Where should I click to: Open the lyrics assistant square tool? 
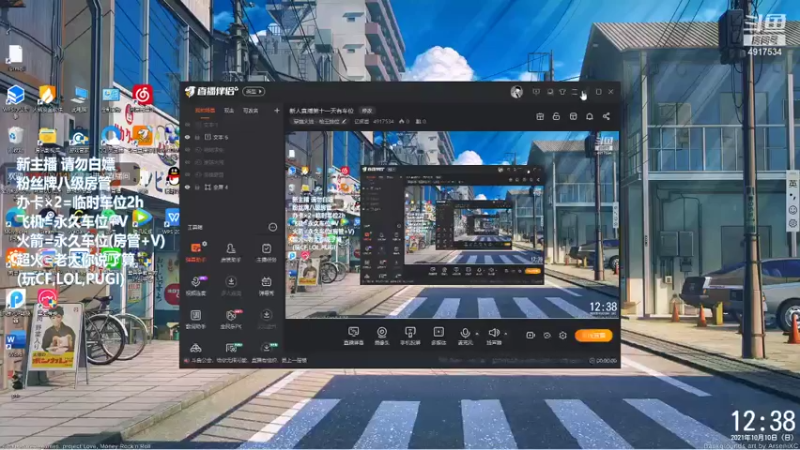coord(196,318)
